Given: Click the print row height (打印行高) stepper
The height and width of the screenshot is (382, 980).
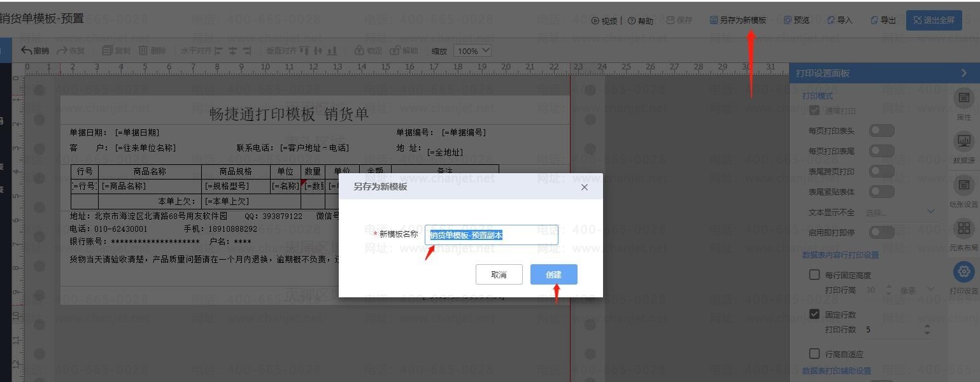Looking at the screenshot, I should [888, 290].
